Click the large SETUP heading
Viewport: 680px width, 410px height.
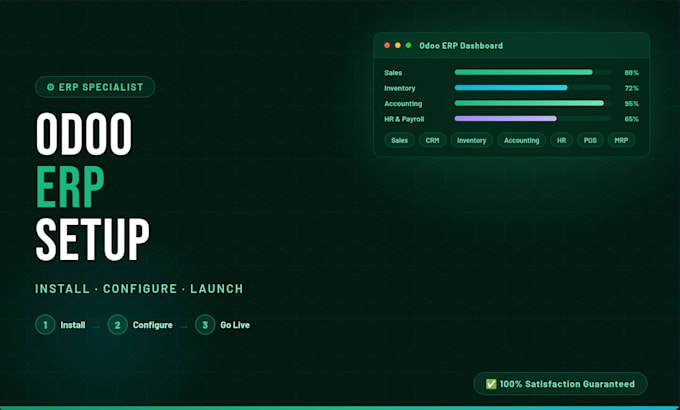coord(92,239)
